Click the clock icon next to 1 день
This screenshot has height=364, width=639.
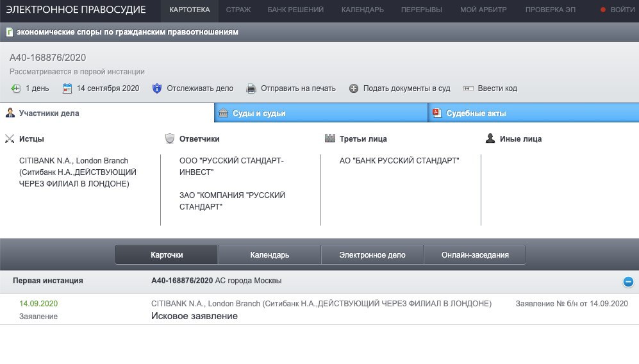pyautogui.click(x=16, y=88)
